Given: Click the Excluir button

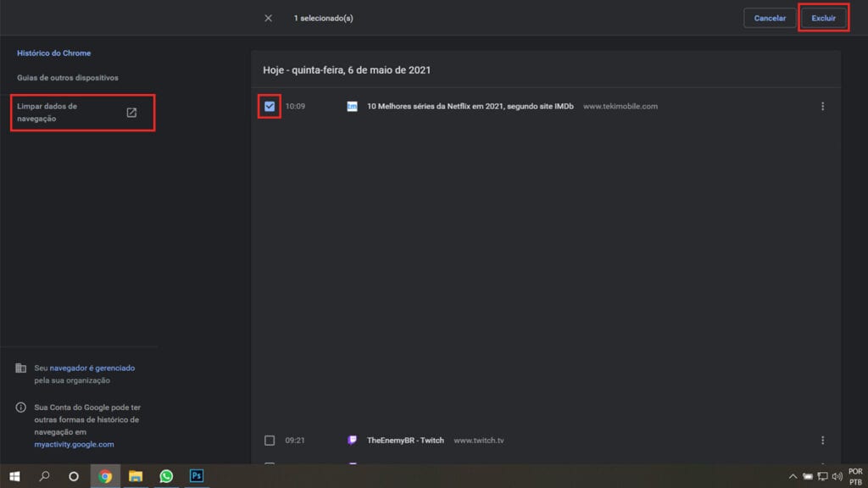Looking at the screenshot, I should tap(824, 19).
